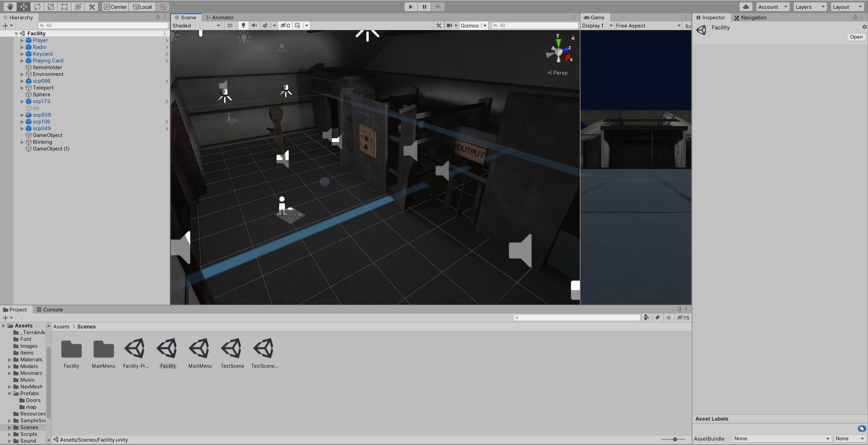Toggle scene lighting bulb icon
Viewport: 868px width, 445px height.
point(243,25)
